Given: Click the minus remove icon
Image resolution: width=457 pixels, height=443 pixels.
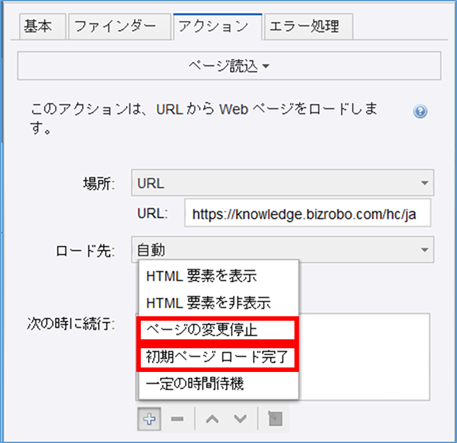Looking at the screenshot, I should tap(177, 419).
